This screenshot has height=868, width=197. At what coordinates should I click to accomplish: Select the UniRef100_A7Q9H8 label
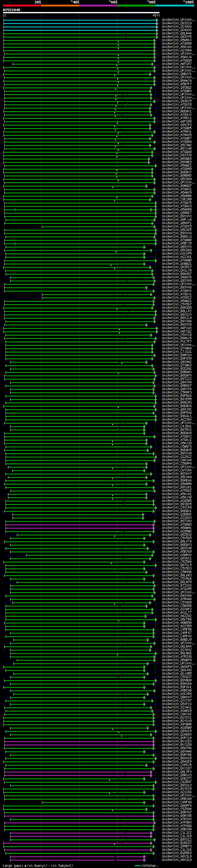click(x=177, y=43)
